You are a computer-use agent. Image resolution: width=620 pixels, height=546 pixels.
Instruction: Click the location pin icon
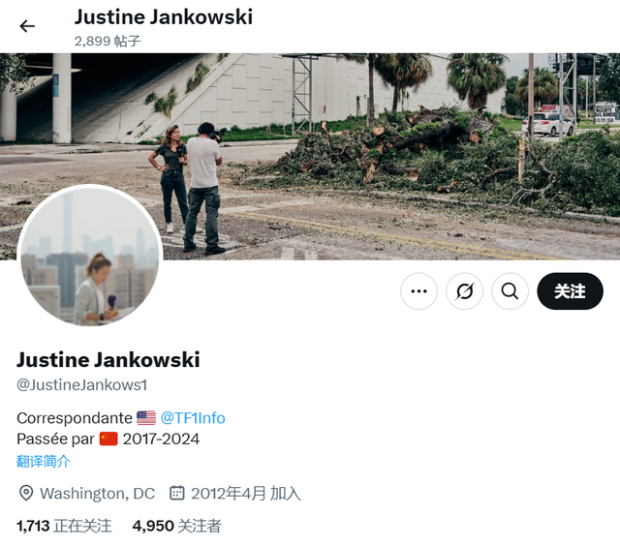click(x=26, y=493)
